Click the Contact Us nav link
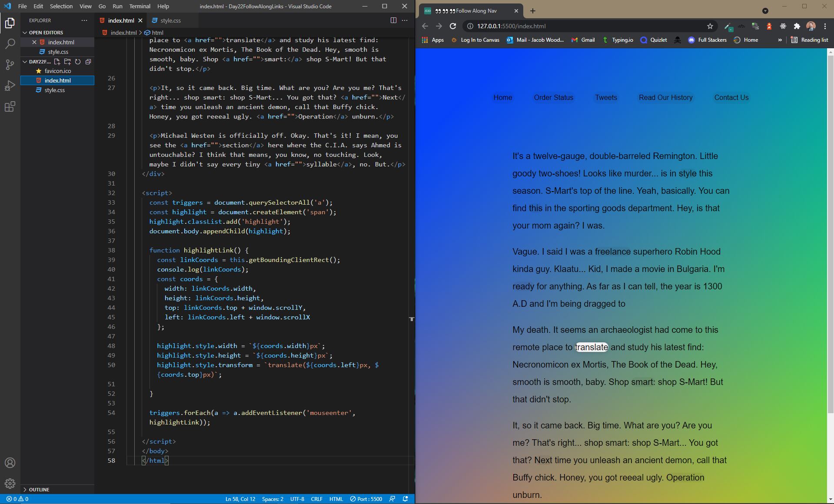Screen dimensions: 834x504 click(x=731, y=97)
